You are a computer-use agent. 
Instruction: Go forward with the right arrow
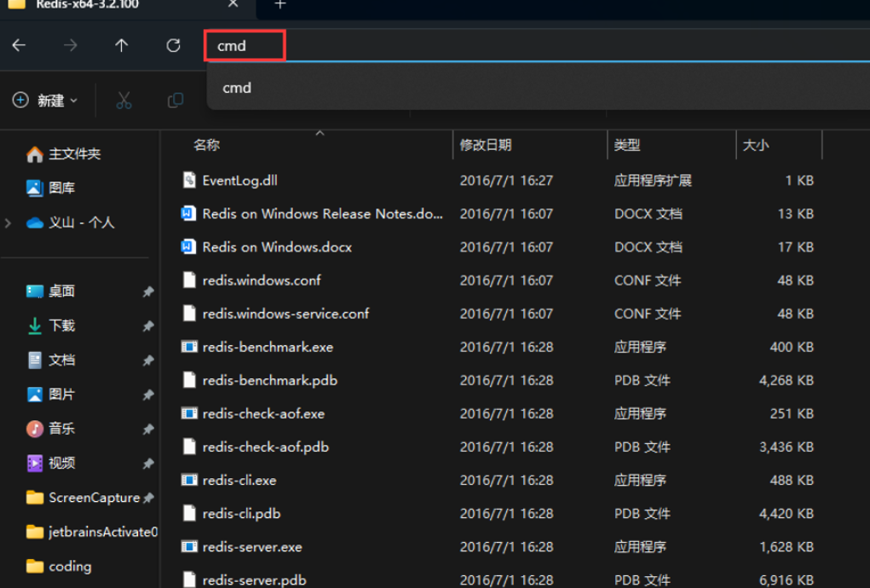click(71, 45)
